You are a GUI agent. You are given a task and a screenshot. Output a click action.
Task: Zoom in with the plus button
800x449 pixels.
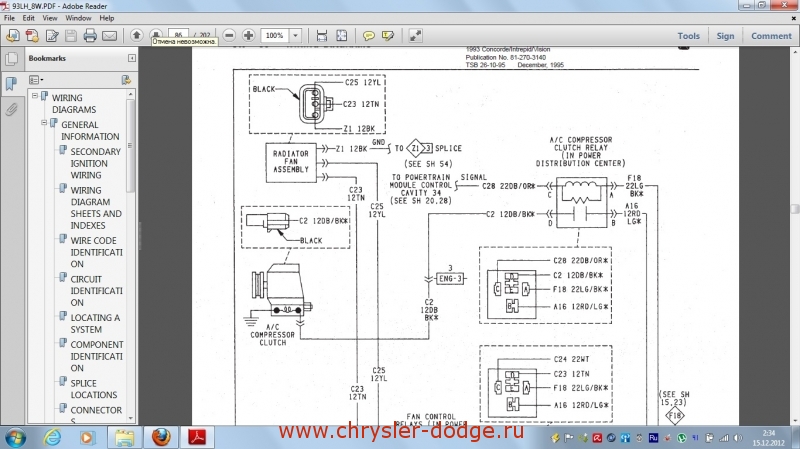(x=248, y=35)
